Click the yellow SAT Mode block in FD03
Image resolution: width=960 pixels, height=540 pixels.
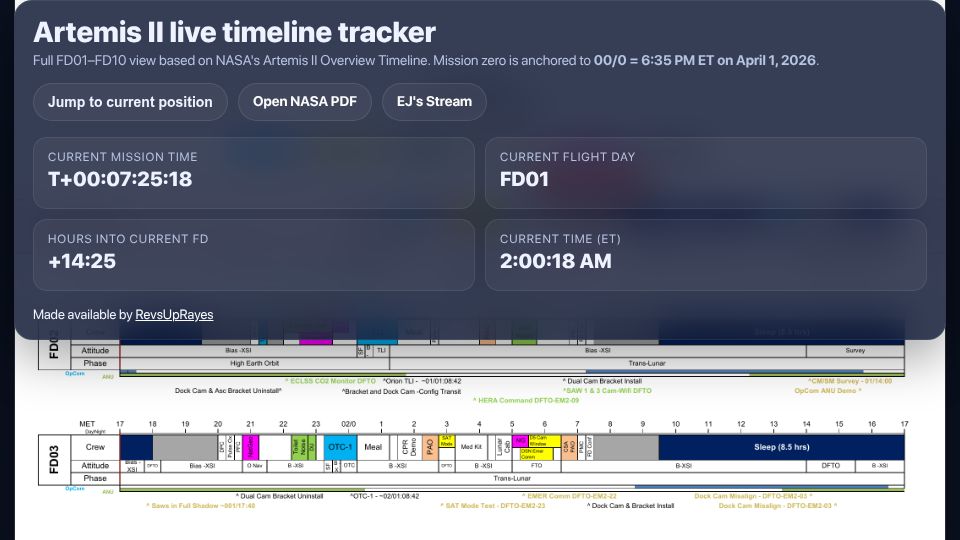click(447, 441)
